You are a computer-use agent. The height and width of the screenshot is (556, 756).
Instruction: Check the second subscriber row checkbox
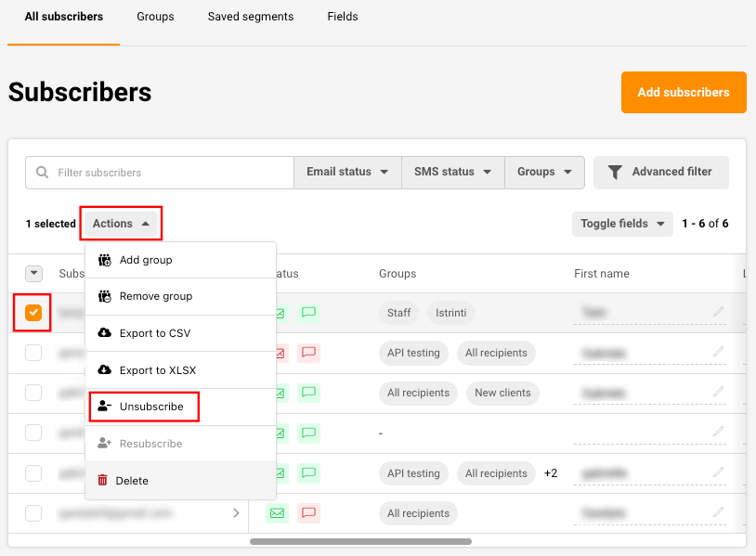[x=33, y=353]
